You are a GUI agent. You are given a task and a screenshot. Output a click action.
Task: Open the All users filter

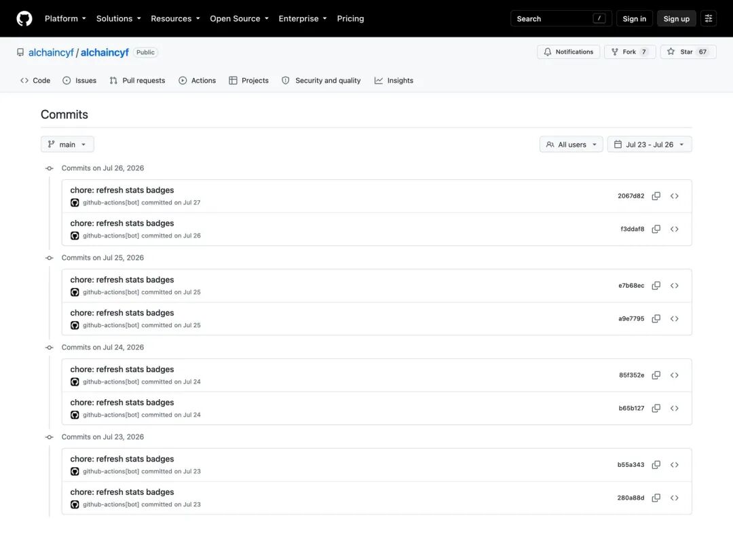[x=571, y=145]
